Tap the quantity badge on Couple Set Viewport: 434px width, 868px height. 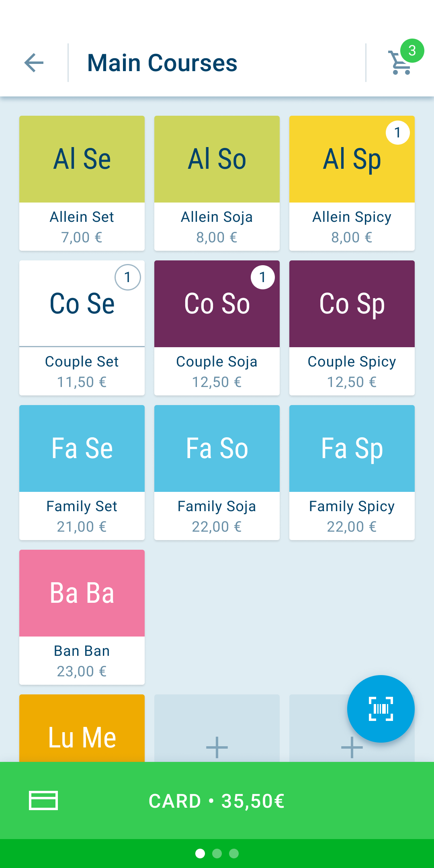pos(127,277)
